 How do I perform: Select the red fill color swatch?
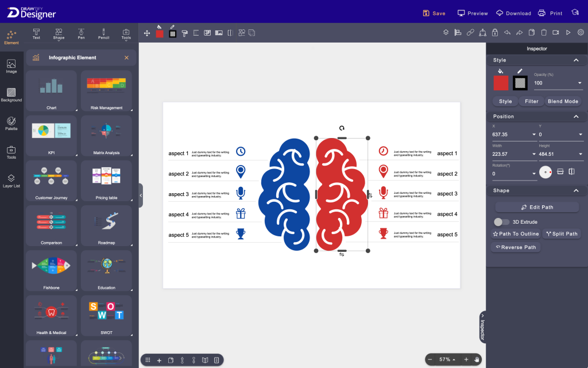[x=500, y=83]
